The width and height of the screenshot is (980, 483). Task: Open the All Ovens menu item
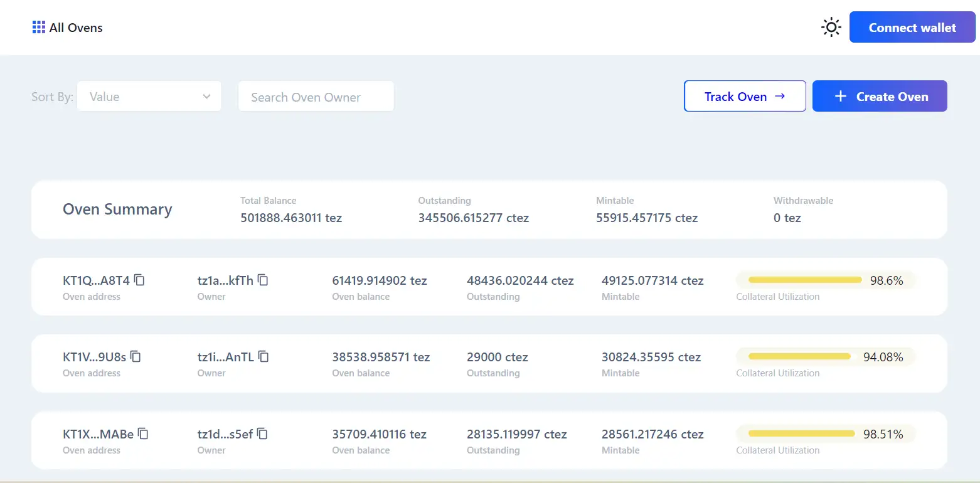(76, 28)
